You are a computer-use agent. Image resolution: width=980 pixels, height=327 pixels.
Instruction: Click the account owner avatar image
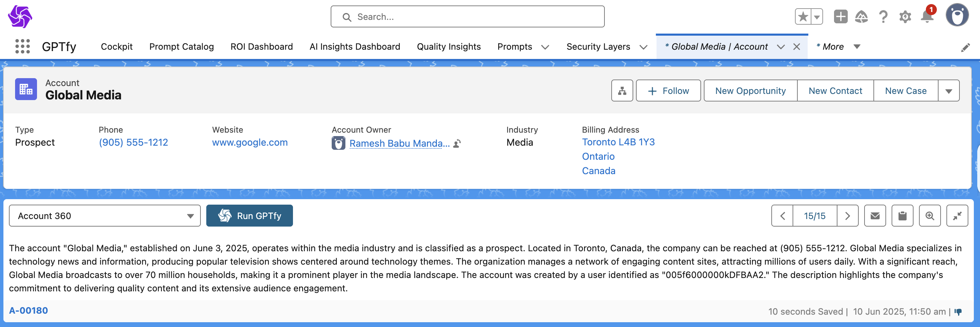[x=338, y=143]
